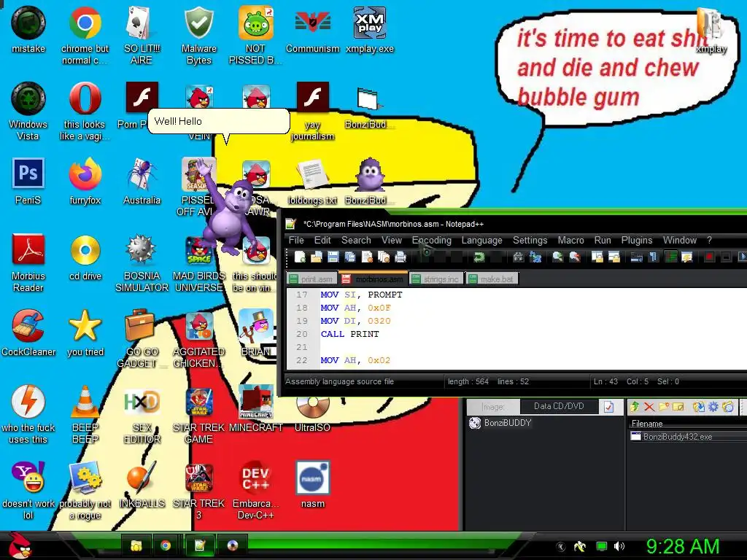This screenshot has width=747, height=560.
Task: Click the Replace icon in Notepad++ toolbar
Action: point(535,257)
